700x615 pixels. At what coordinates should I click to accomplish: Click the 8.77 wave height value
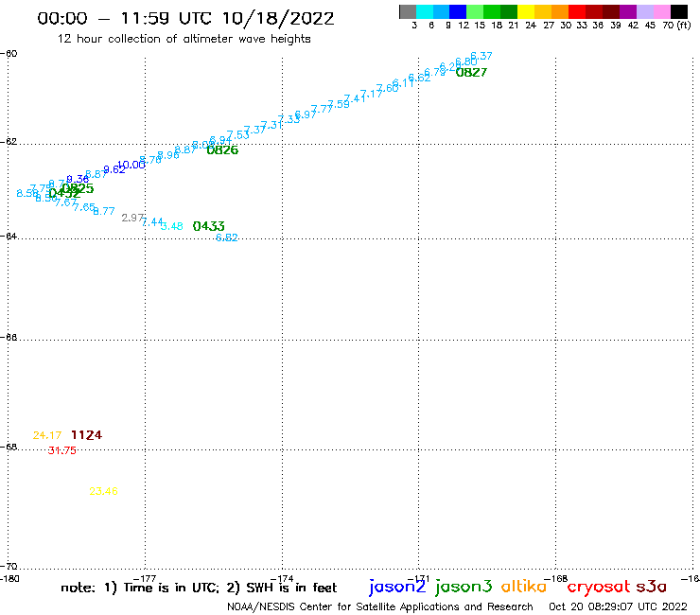point(104,211)
